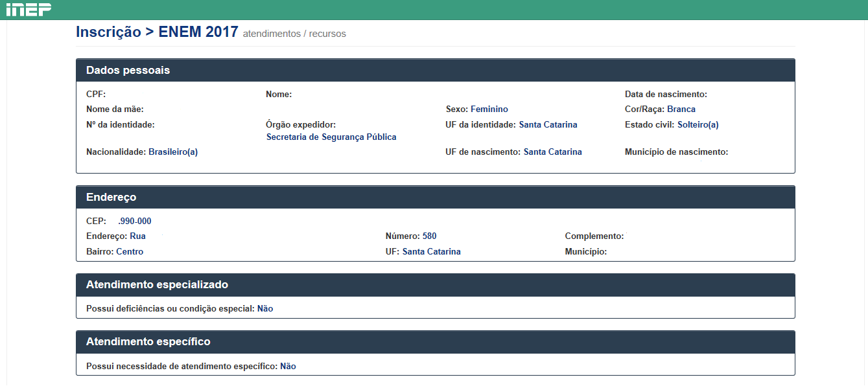
Task: Click the 'CPF:' label
Action: [96, 95]
